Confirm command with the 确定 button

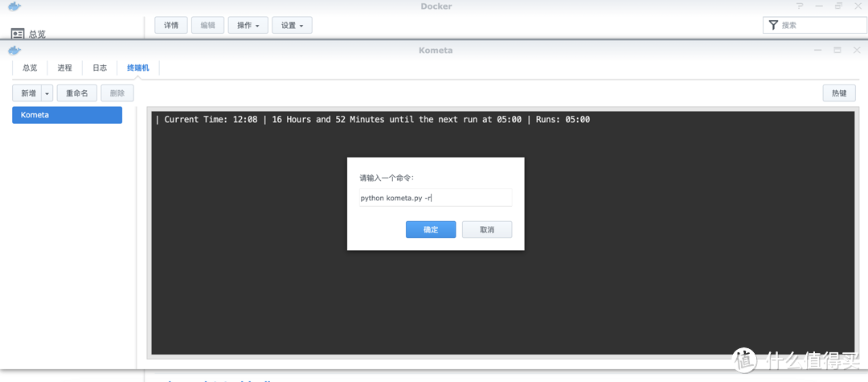coord(431,230)
